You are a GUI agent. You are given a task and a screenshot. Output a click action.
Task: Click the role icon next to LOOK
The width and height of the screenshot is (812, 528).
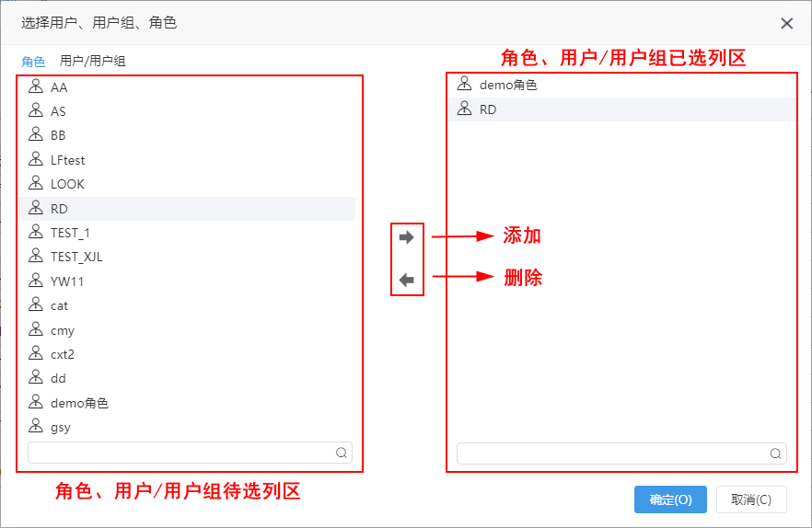[x=36, y=183]
